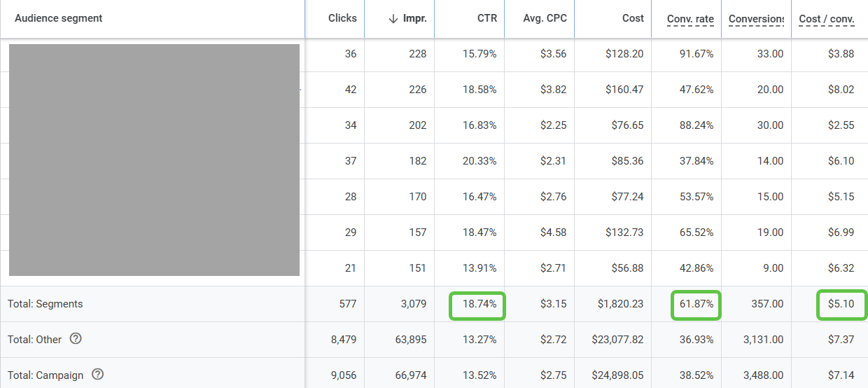Sort table by CTR column header
The height and width of the screenshot is (388, 868).
coord(486,19)
